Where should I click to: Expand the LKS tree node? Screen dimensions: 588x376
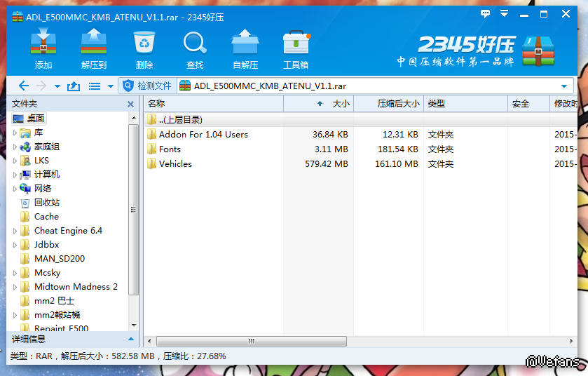coord(15,161)
